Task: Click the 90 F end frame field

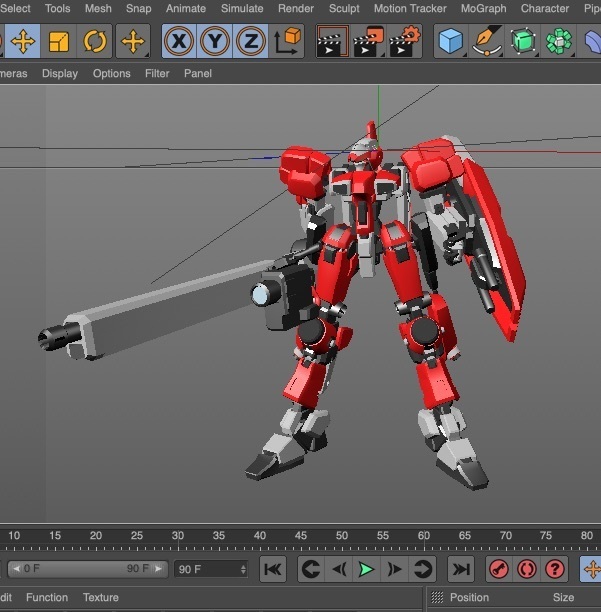Action: point(211,569)
